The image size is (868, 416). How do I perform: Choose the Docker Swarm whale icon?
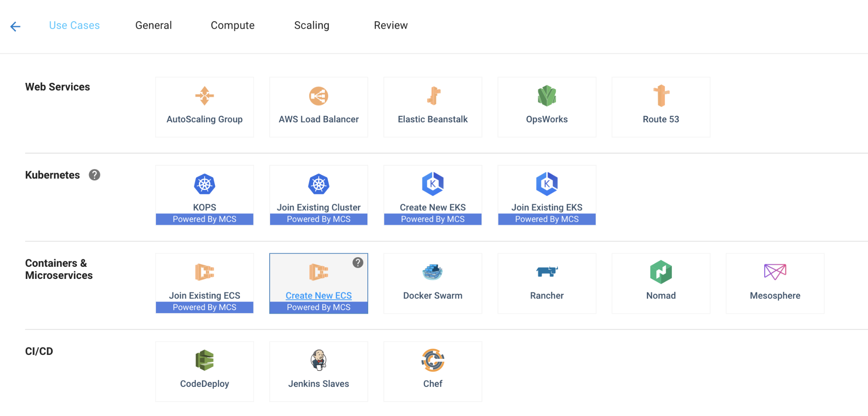point(432,272)
